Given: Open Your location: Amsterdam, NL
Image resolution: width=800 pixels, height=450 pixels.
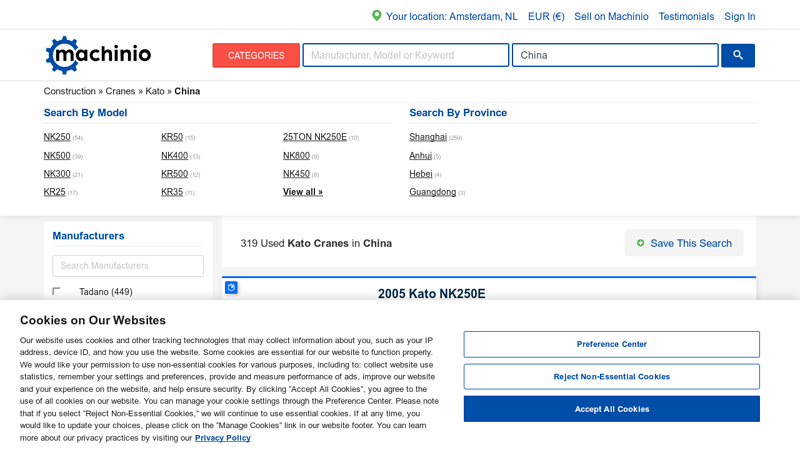Looking at the screenshot, I should [452, 16].
